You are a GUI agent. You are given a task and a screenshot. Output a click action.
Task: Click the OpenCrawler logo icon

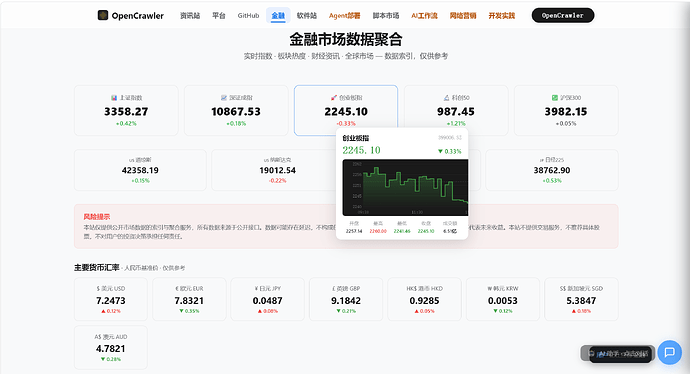pos(103,15)
